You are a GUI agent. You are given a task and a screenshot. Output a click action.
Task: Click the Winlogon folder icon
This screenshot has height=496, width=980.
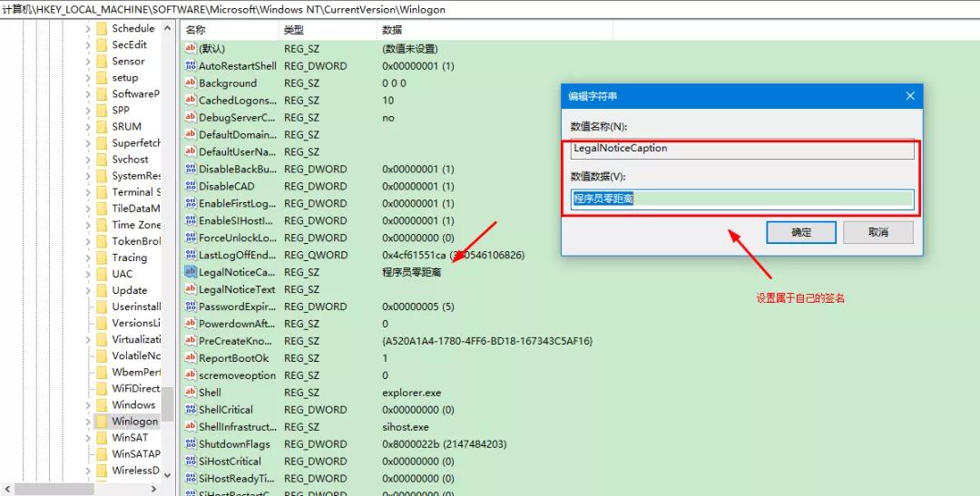click(x=102, y=421)
